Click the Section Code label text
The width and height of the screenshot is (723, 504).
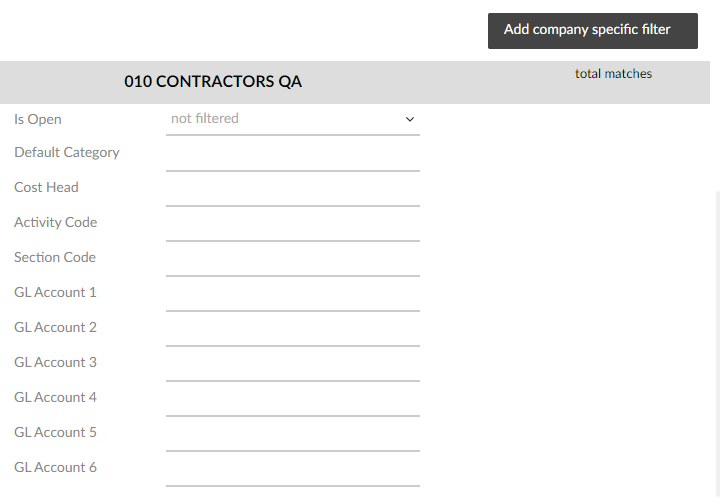55,257
